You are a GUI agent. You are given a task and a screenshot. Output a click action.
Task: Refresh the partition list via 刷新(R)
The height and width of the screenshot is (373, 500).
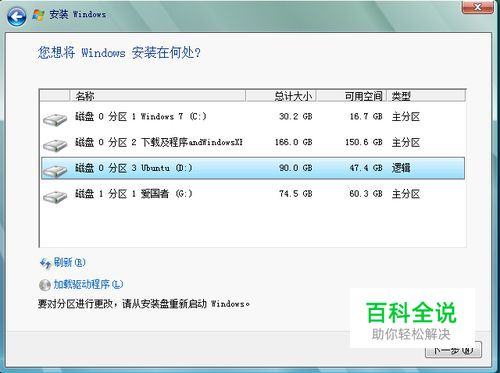pyautogui.click(x=69, y=263)
